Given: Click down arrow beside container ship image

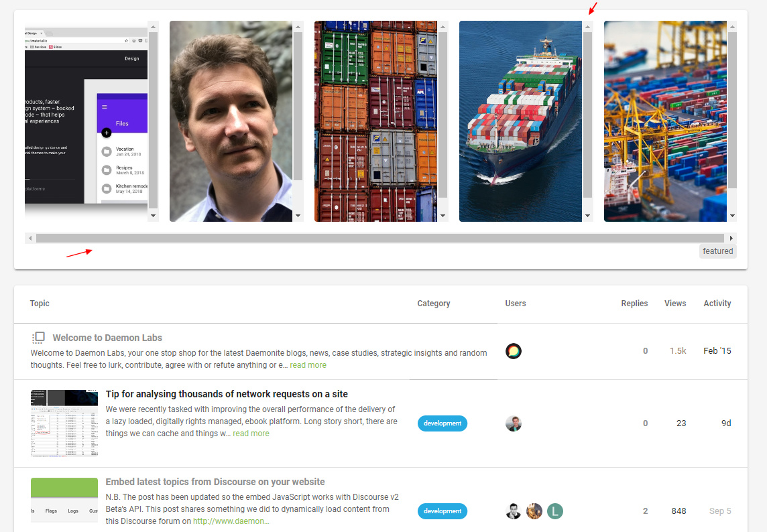Looking at the screenshot, I should (x=587, y=216).
